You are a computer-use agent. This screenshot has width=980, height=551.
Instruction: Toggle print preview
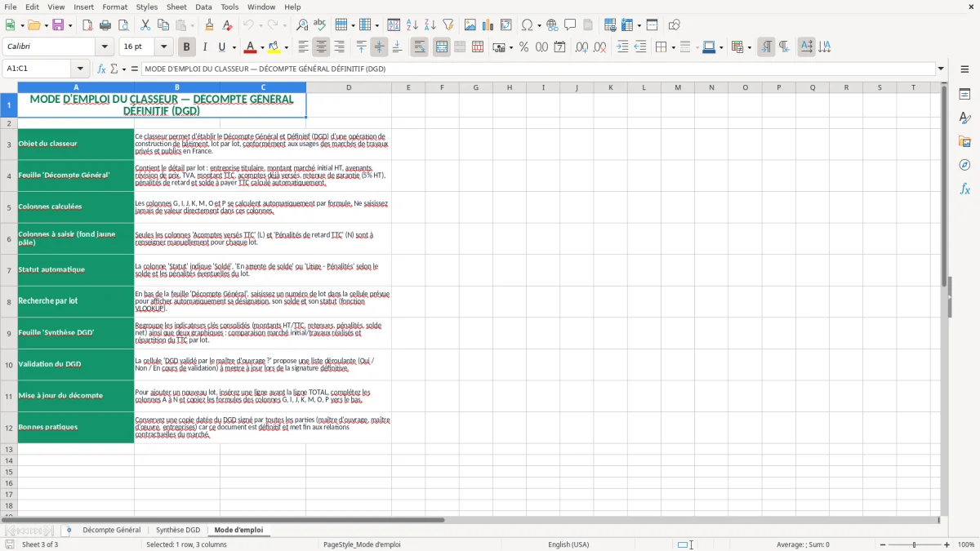(x=122, y=25)
